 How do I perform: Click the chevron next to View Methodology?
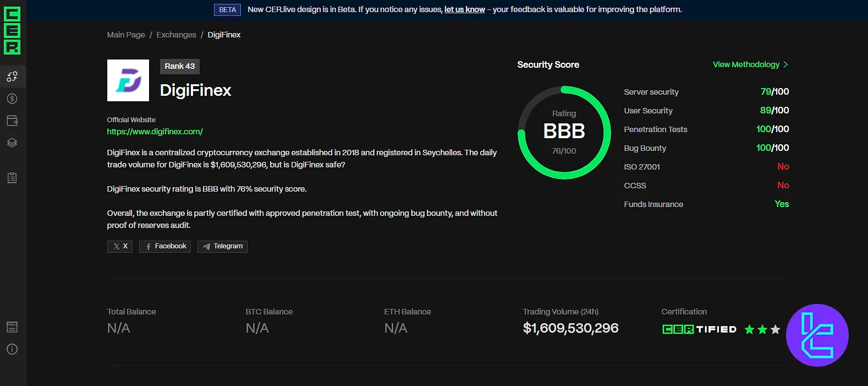pos(785,64)
